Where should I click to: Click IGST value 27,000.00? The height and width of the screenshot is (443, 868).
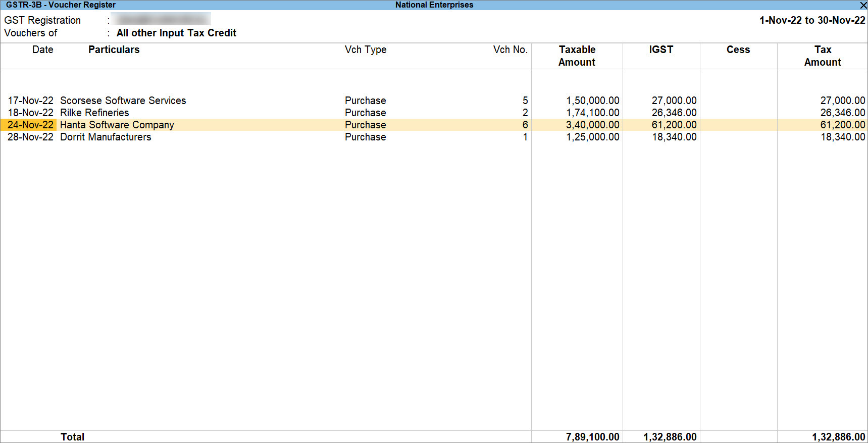click(674, 101)
